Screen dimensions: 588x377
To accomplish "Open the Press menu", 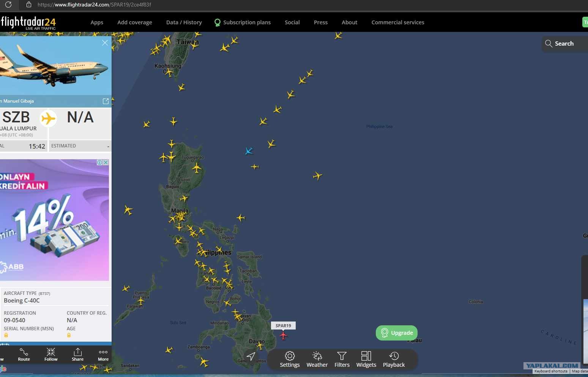I will pos(321,22).
